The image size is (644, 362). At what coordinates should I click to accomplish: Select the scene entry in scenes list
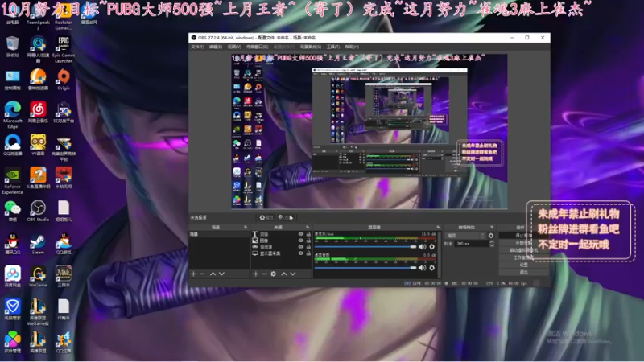219,234
